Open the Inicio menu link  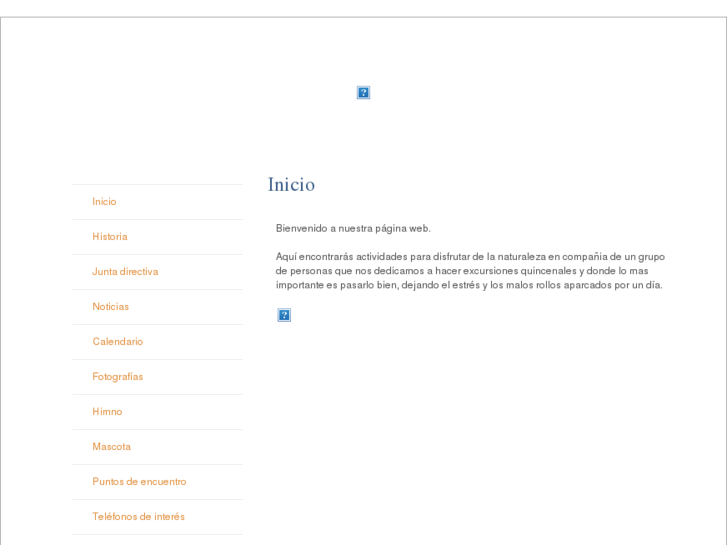(x=104, y=202)
